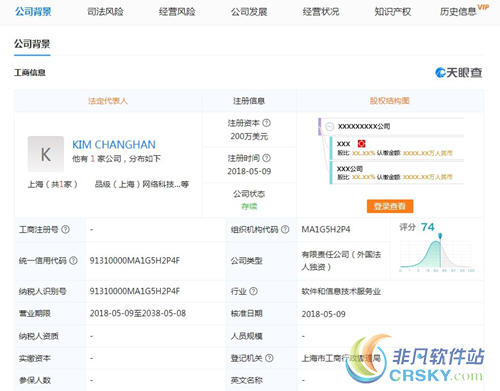Click the 存续 company status

pos(249,207)
